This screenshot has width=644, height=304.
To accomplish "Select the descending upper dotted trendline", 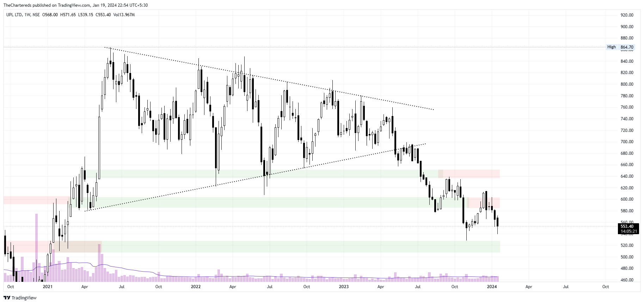I will (x=269, y=79).
